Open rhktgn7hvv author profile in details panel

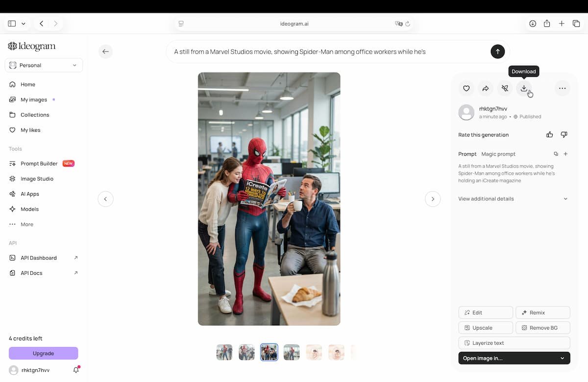[x=493, y=108]
